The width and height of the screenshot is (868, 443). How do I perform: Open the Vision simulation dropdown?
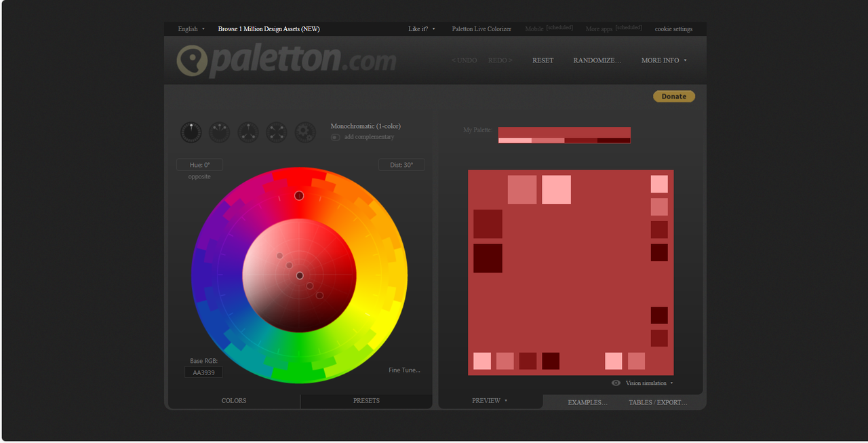coord(649,383)
